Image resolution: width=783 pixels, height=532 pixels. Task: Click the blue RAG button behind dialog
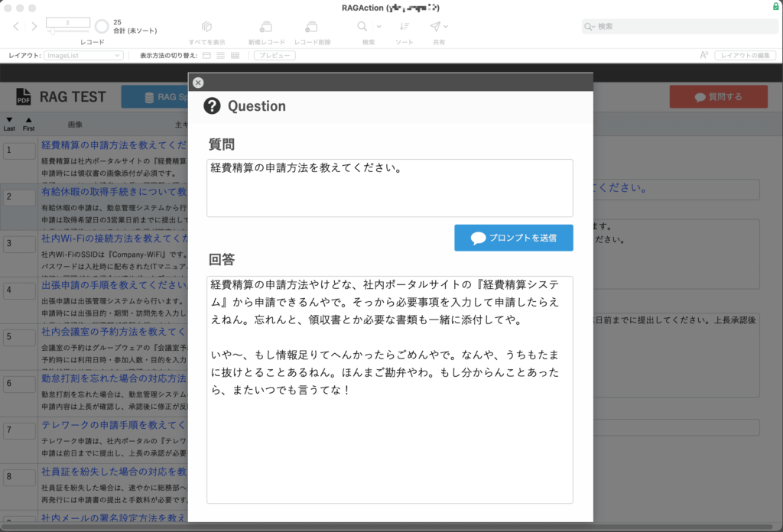[154, 97]
